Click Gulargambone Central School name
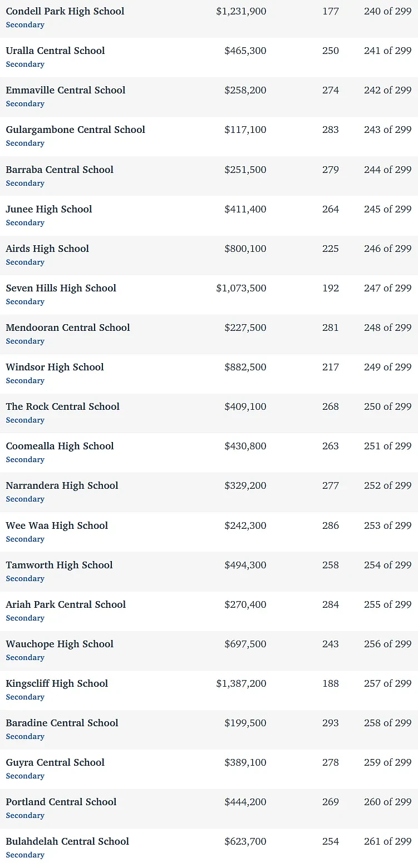Image resolution: width=418 pixels, height=868 pixels. (75, 130)
